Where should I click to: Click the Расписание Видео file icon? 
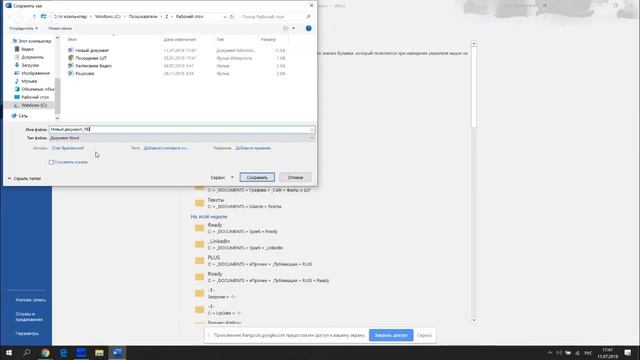click(71, 66)
